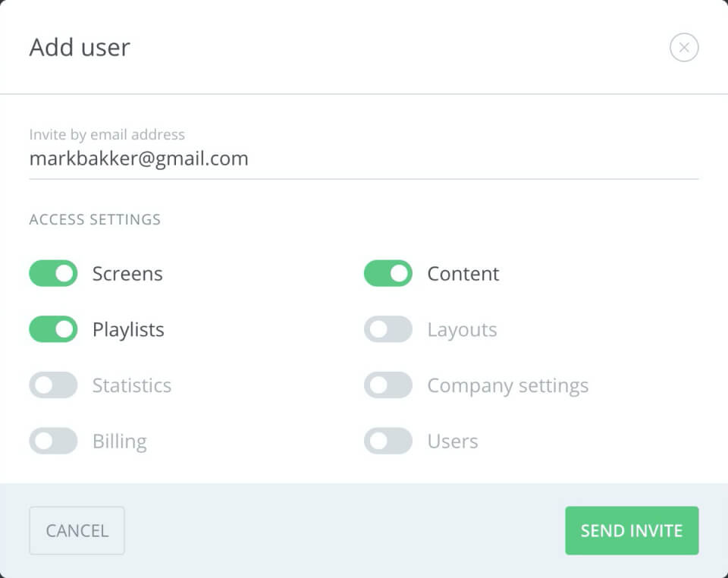This screenshot has height=578, width=728.
Task: Turn on the Statistics toggle
Action: [x=53, y=385]
